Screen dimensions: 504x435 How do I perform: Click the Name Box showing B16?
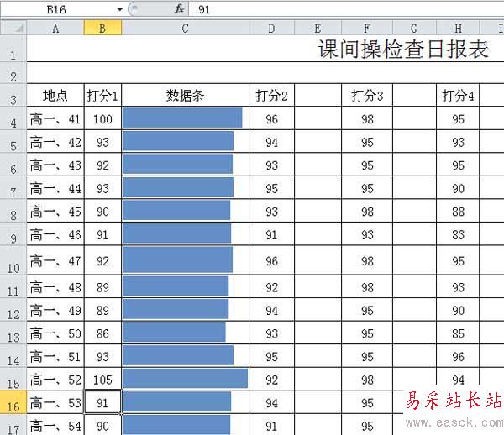[x=56, y=9]
